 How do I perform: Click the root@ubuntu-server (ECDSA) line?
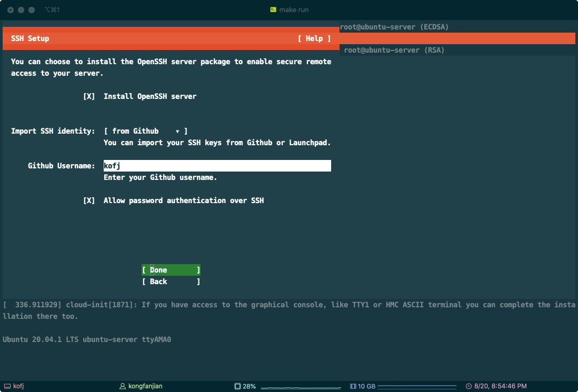394,27
